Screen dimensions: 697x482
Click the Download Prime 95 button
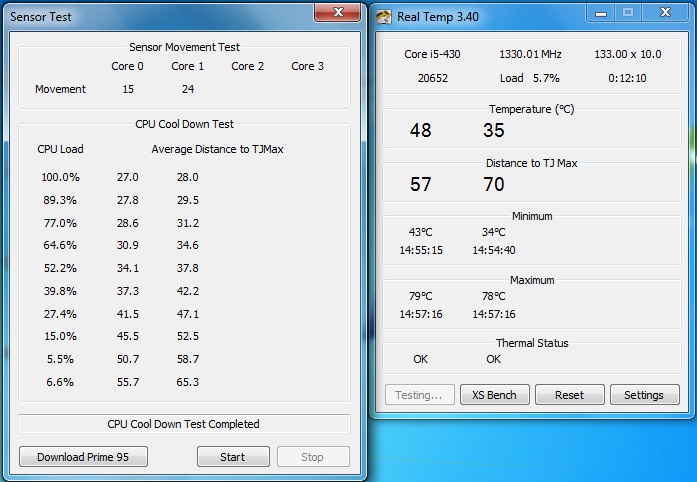[x=83, y=457]
